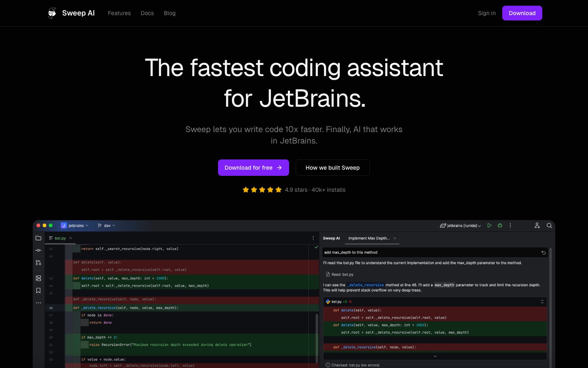Open the jetbrains [runIde] run configuration dropdown
588x368 pixels.
(x=461, y=226)
